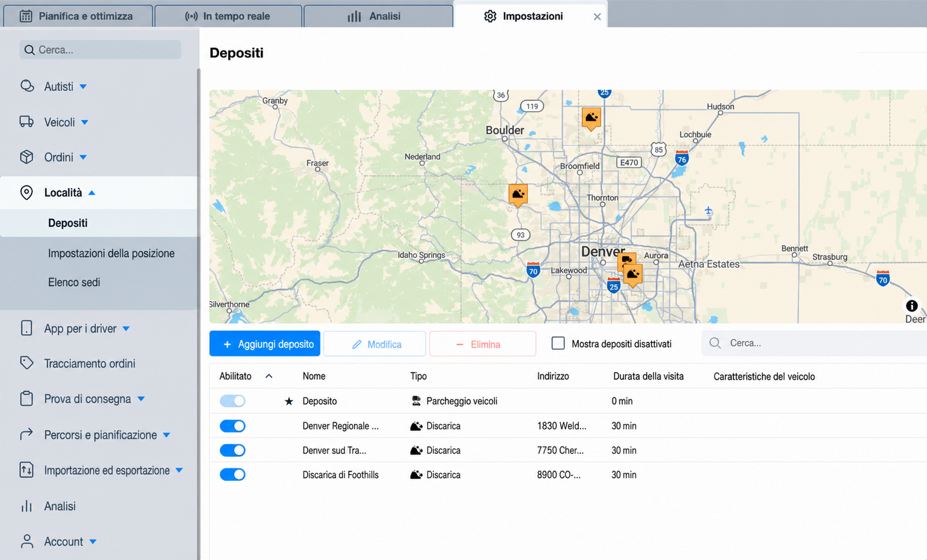Viewport: 927px width, 560px height.
Task: Open Tracciamento ordini
Action: [x=90, y=364]
